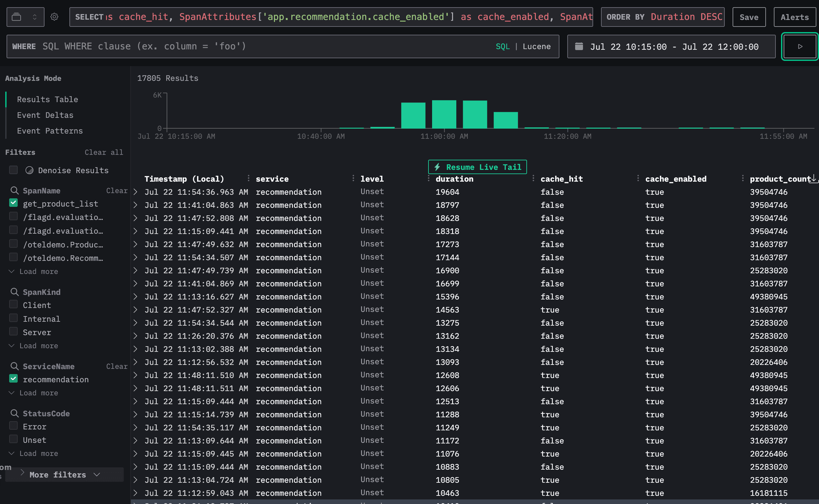Viewport: 819px width, 504px height.
Task: Click the table download arrow icon
Action: coord(814,178)
